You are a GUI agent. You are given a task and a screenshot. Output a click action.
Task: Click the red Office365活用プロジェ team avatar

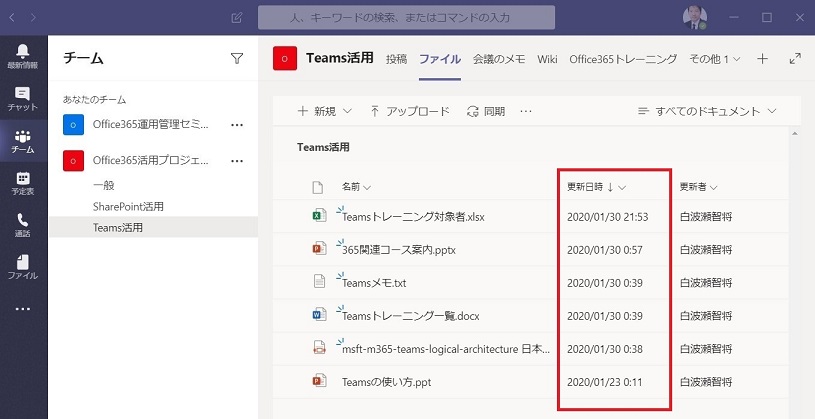[x=73, y=161]
